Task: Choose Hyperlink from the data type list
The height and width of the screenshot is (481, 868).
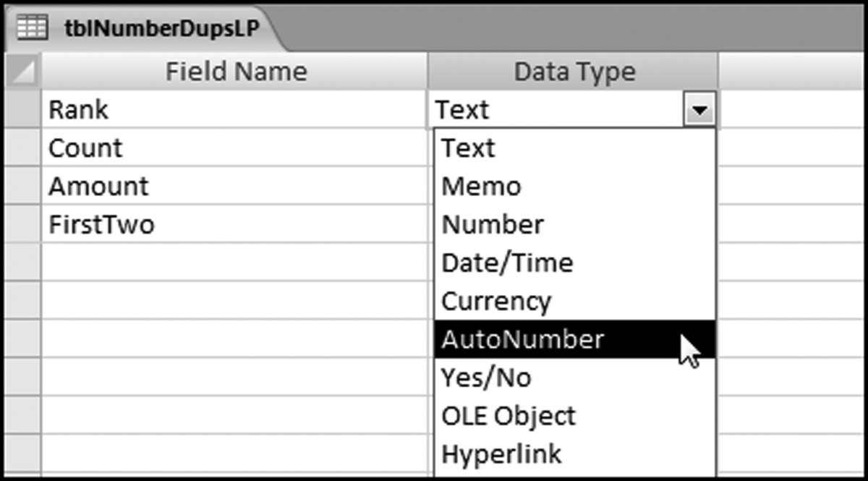Action: (501, 454)
